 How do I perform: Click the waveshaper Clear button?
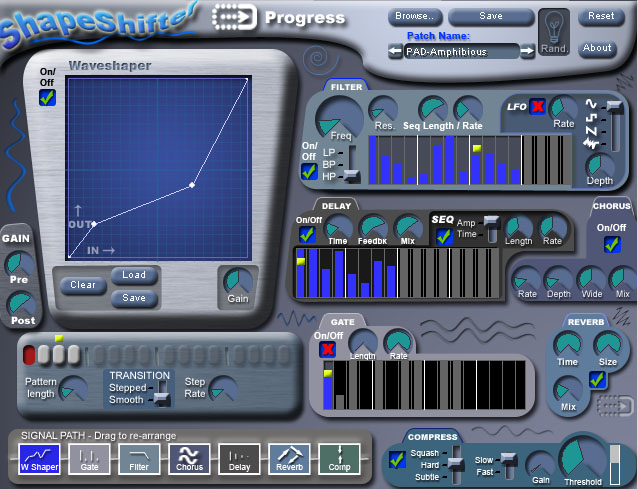[83, 285]
